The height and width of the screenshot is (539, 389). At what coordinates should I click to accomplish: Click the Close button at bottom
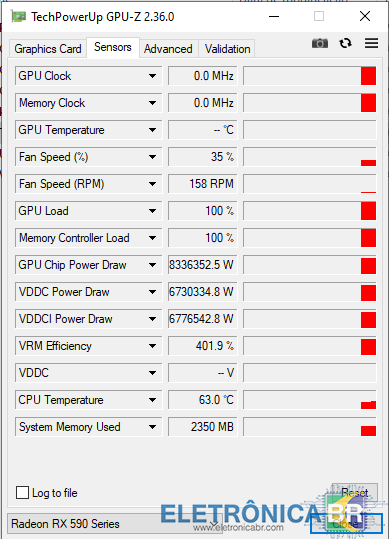click(346, 524)
